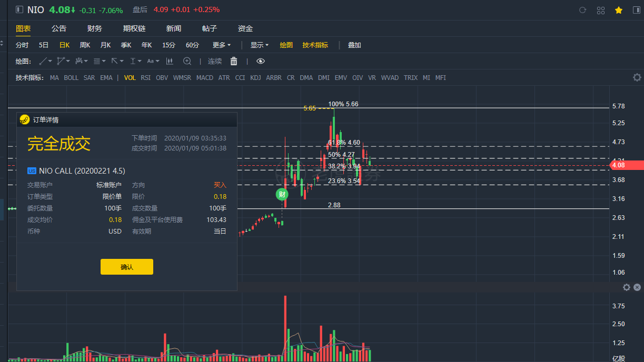The image size is (644, 362).
Task: Toggle NIO favorite star
Action: [619, 10]
